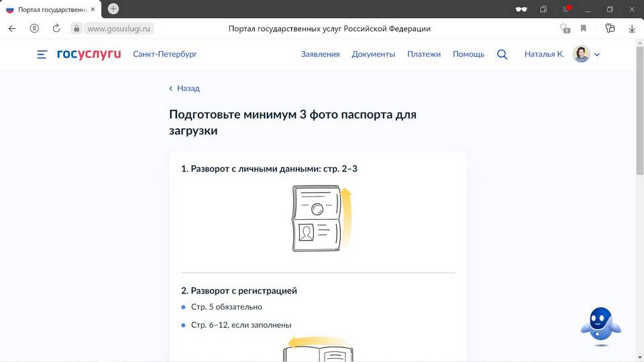Open the Заявления menu item
This screenshot has height=362, width=644.
click(x=320, y=54)
